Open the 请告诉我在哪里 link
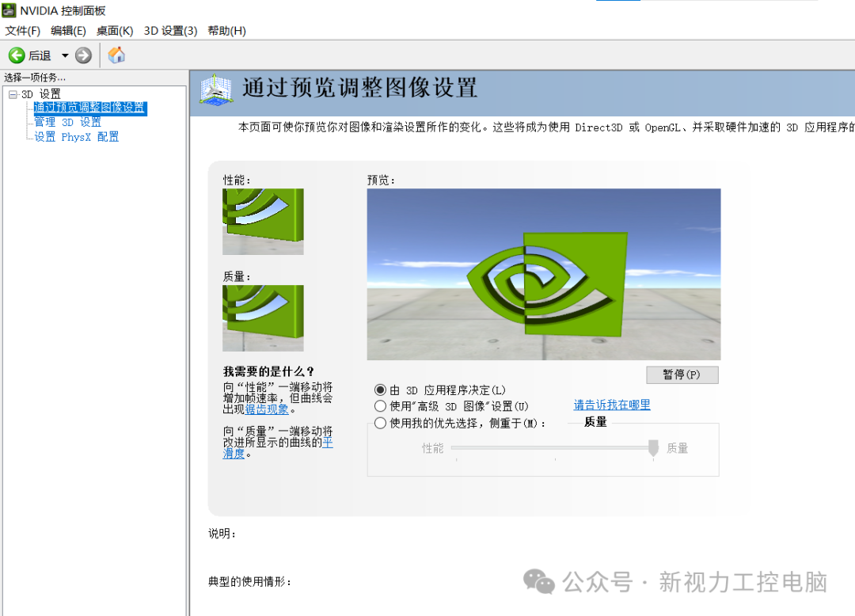Viewport: 855px width, 616px height. click(612, 405)
